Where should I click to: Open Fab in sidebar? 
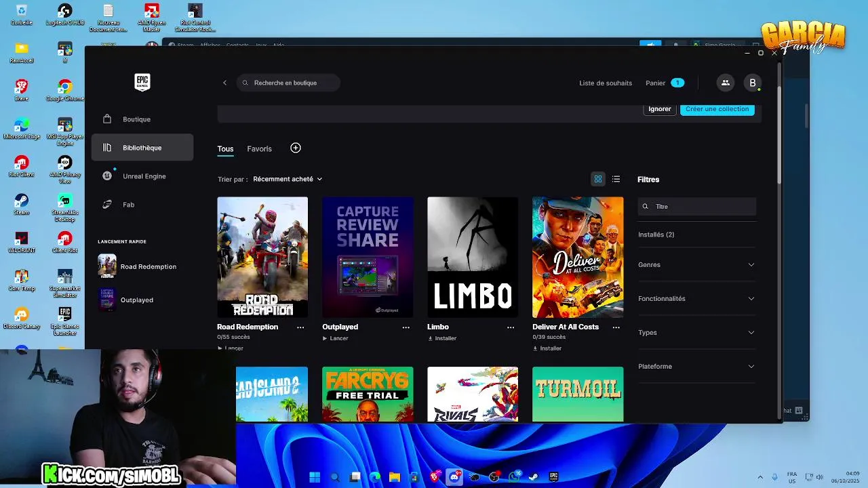pyautogui.click(x=142, y=205)
